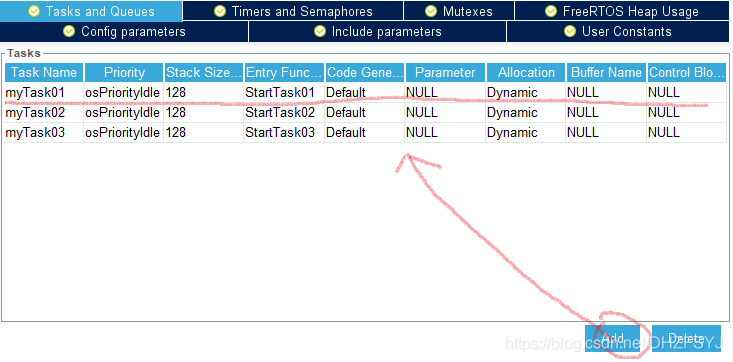Image resolution: width=733 pixels, height=362 pixels.
Task: Click the Stack Size column header
Action: (x=204, y=72)
